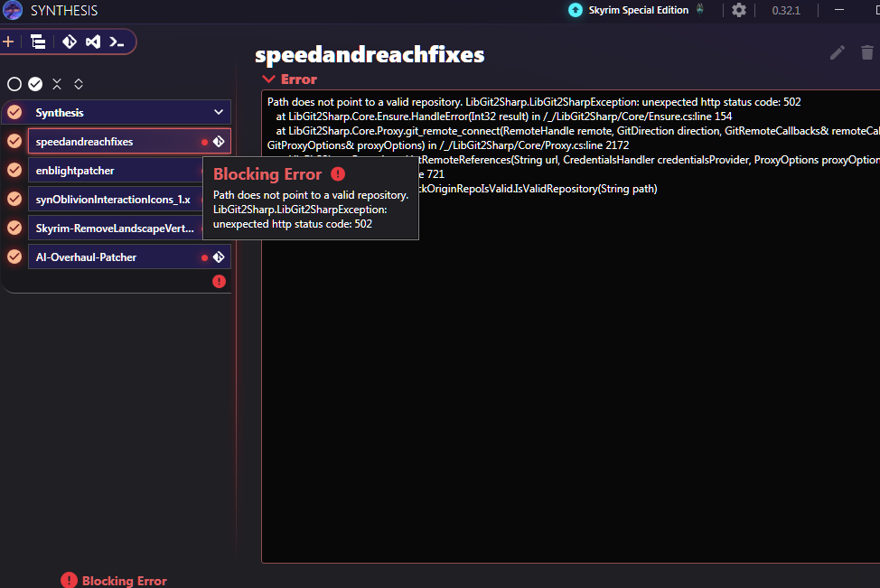The width and height of the screenshot is (880, 588).
Task: Add a Git repository patcher
Action: click(x=70, y=42)
